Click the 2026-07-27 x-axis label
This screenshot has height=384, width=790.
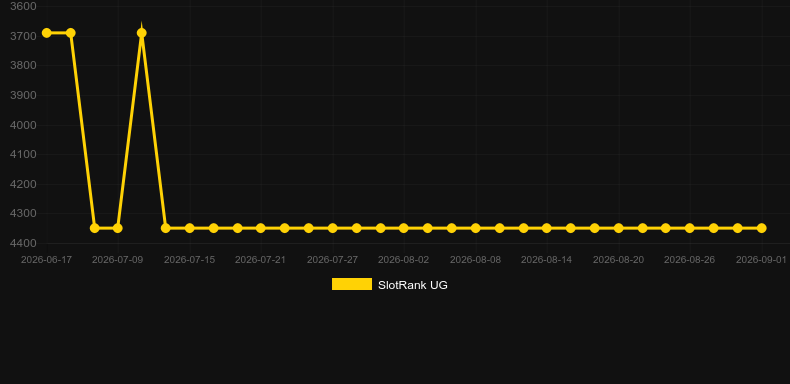333,260
